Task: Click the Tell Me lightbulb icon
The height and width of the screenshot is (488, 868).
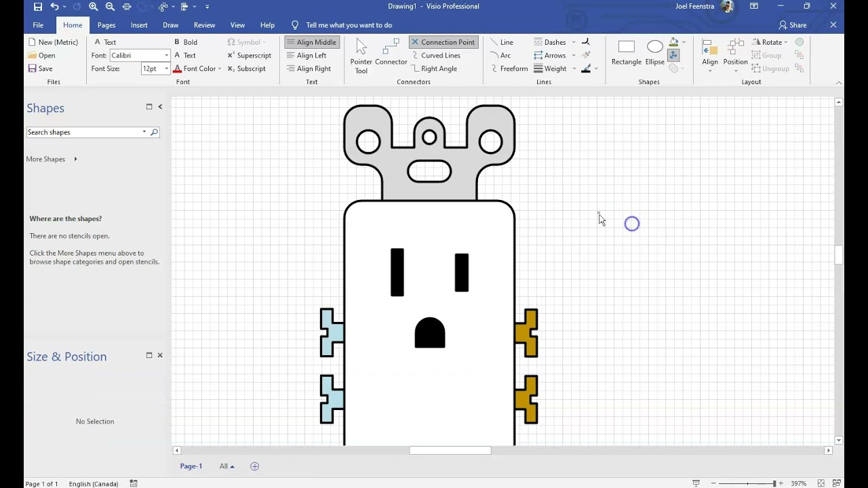Action: click(295, 25)
